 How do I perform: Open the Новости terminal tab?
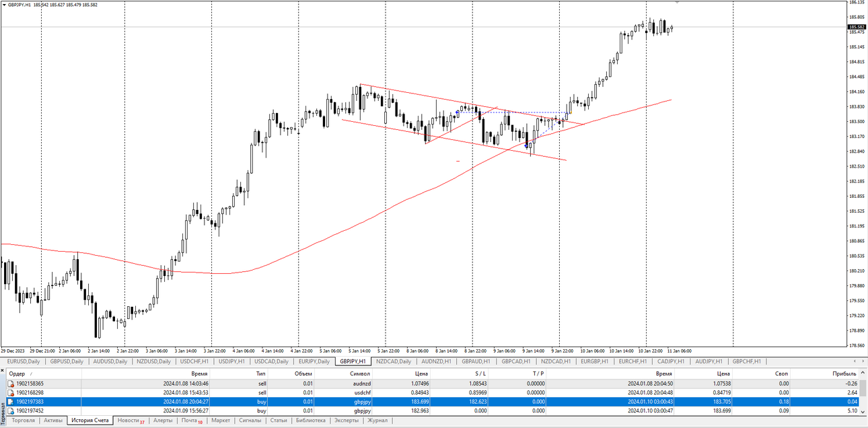click(131, 421)
